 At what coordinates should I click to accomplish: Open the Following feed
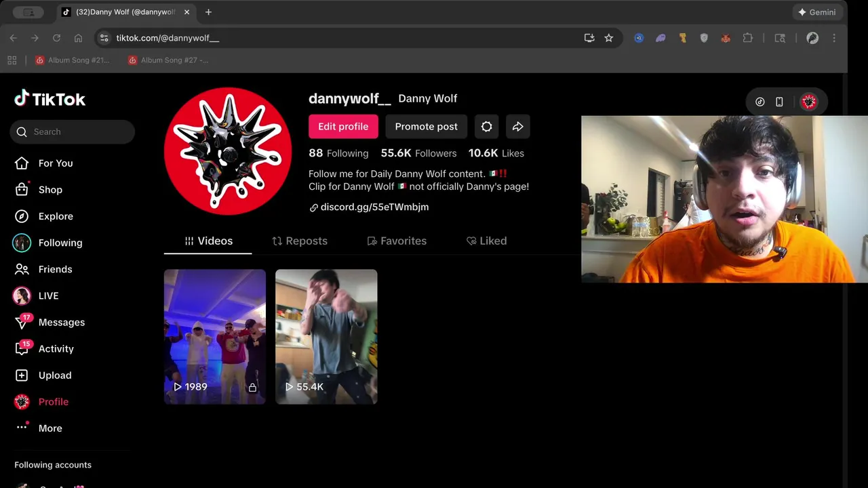point(47,243)
